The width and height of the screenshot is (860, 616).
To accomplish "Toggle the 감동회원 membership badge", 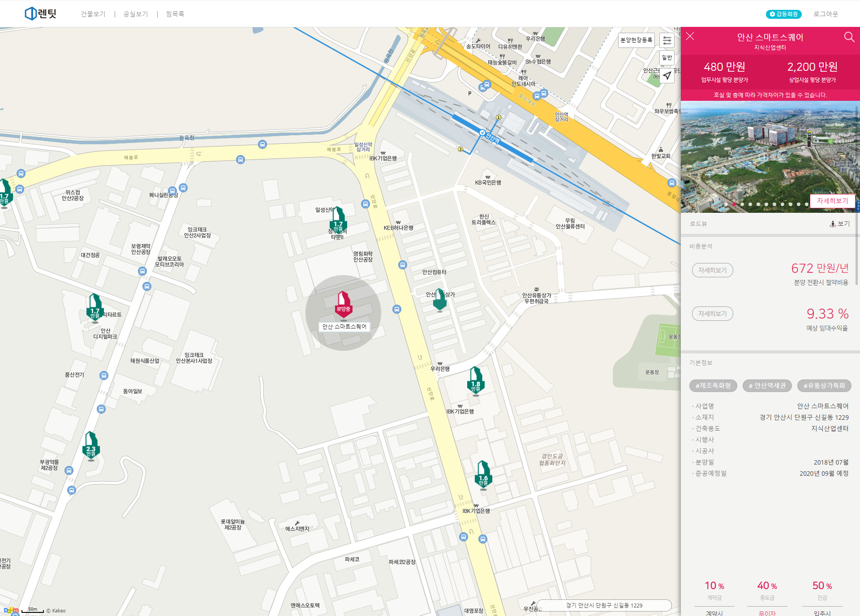I will 783,14.
